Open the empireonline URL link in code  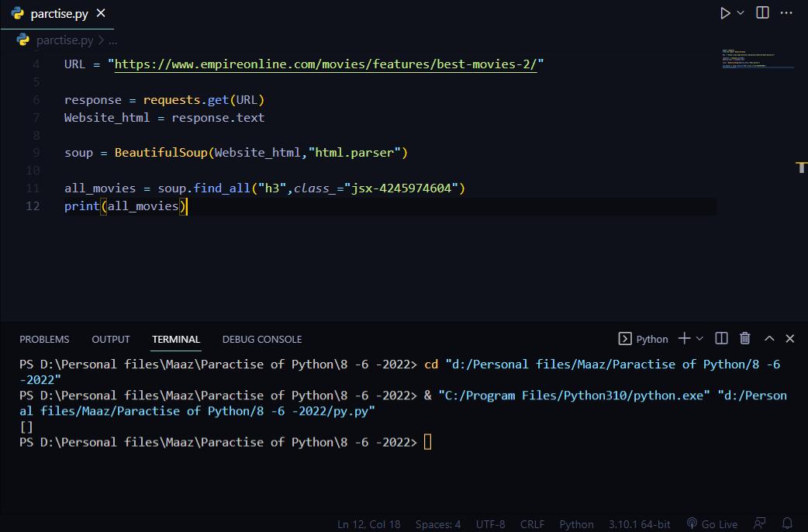click(326, 64)
